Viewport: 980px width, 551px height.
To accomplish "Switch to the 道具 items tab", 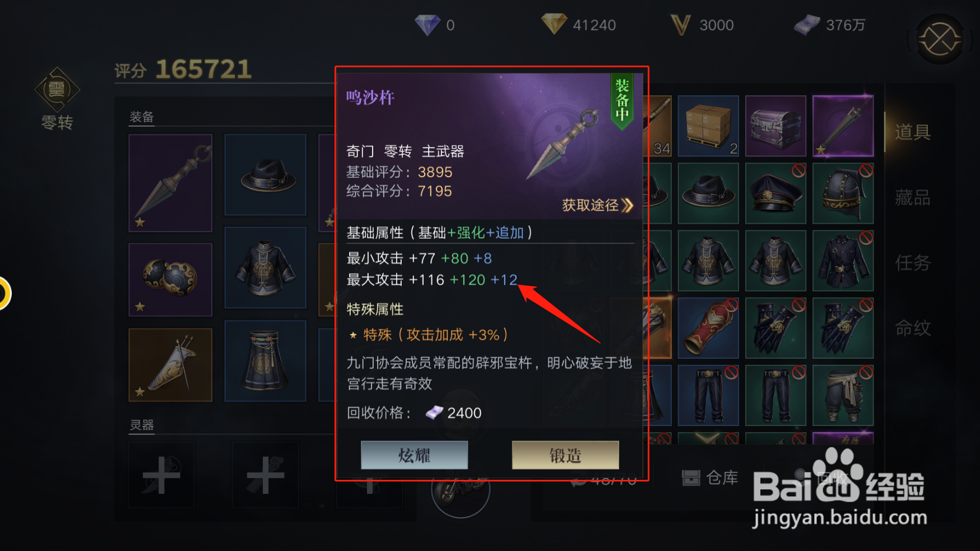I will tap(912, 132).
